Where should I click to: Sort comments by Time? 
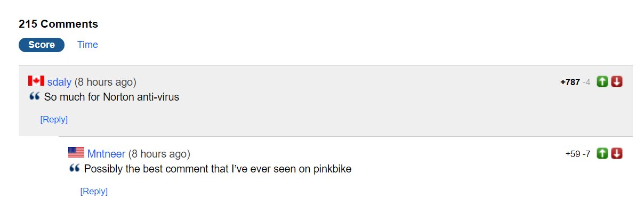coord(87,45)
